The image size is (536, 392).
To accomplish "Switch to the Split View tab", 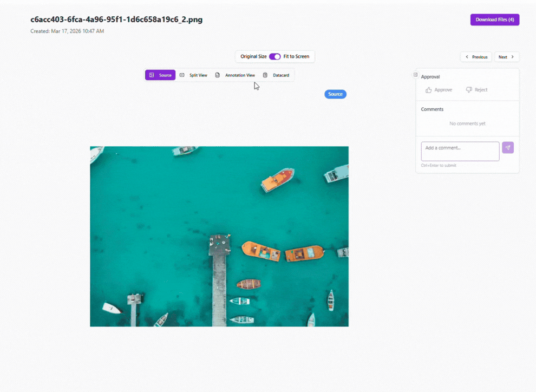I will pos(193,75).
